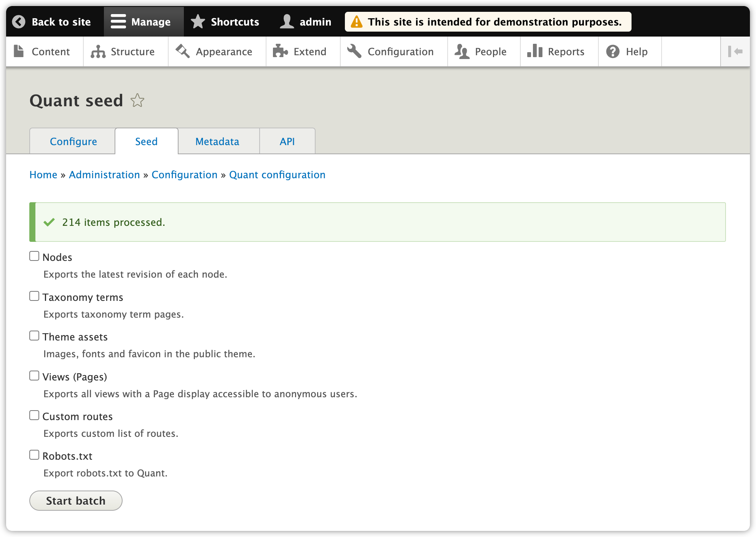Click the Configuration menu icon
Viewport: 756px width, 537px height.
[354, 52]
